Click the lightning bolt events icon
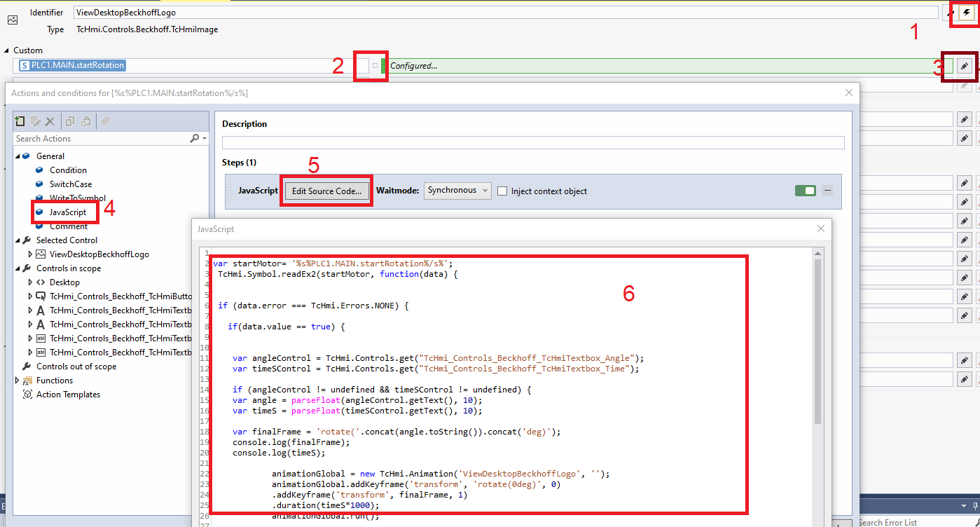The width and height of the screenshot is (980, 527). pyautogui.click(x=967, y=13)
